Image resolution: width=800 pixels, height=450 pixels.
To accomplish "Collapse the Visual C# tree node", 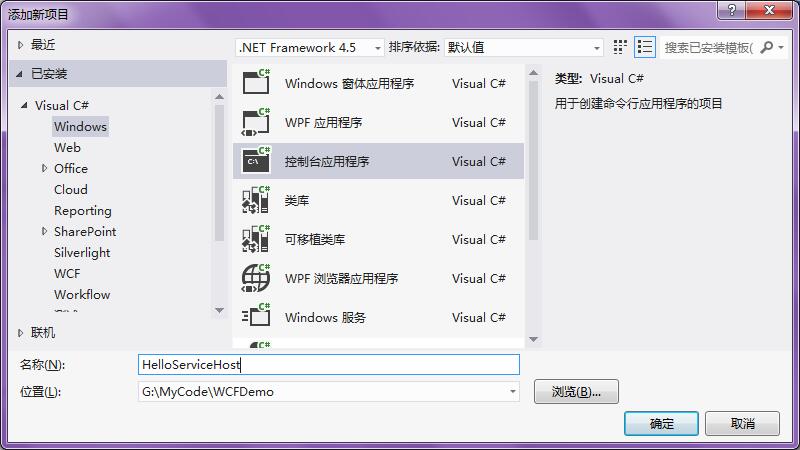I will pyautogui.click(x=24, y=105).
